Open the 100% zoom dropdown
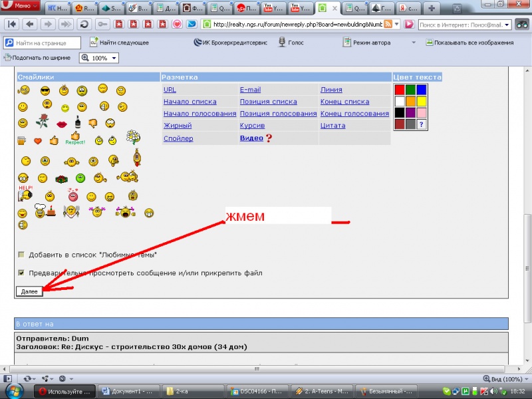The image size is (532, 399). click(99, 58)
